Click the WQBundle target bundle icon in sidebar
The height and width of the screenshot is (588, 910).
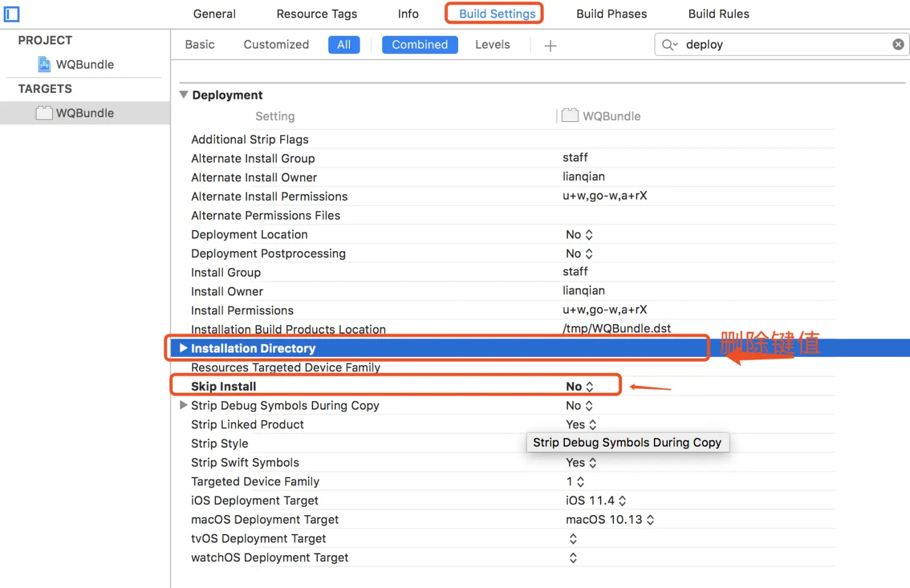pos(44,113)
